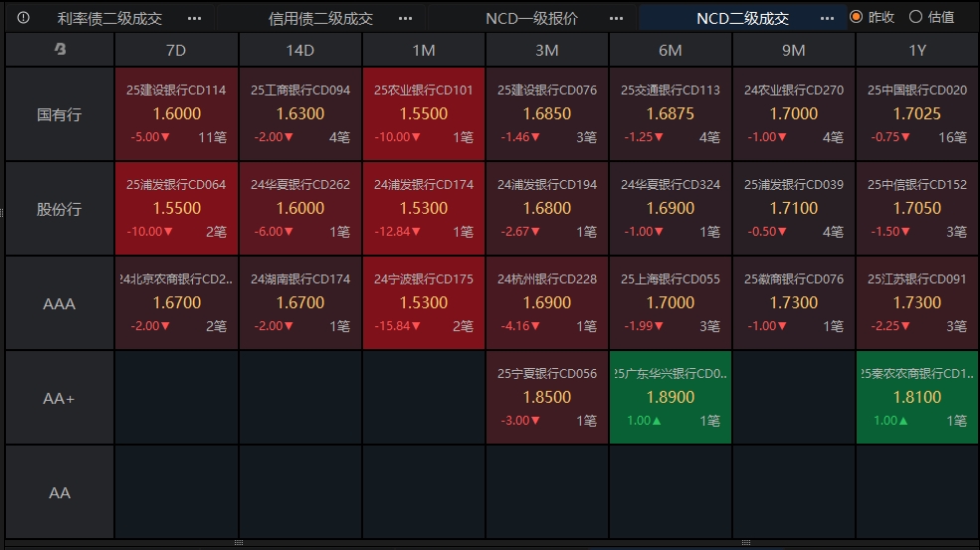Image resolution: width=980 pixels, height=550 pixels.
Task: Select the 估值 radio button
Action: 915,17
